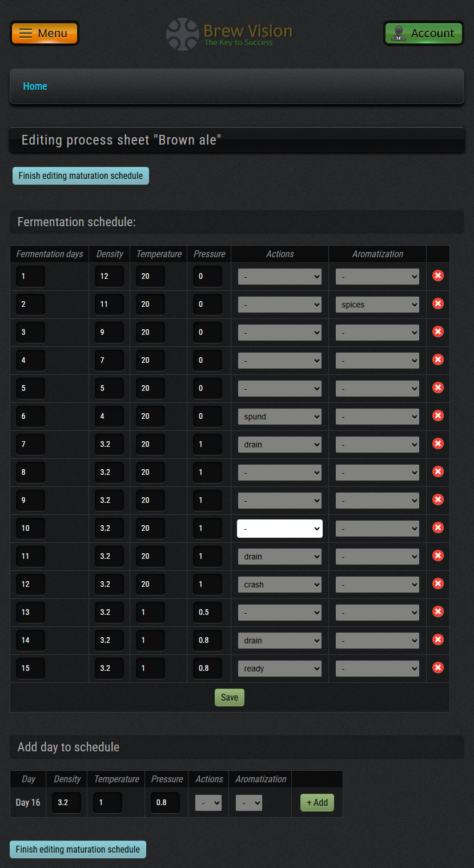Remove fermentation day 10 row
This screenshot has height=868, width=474.
(x=438, y=528)
